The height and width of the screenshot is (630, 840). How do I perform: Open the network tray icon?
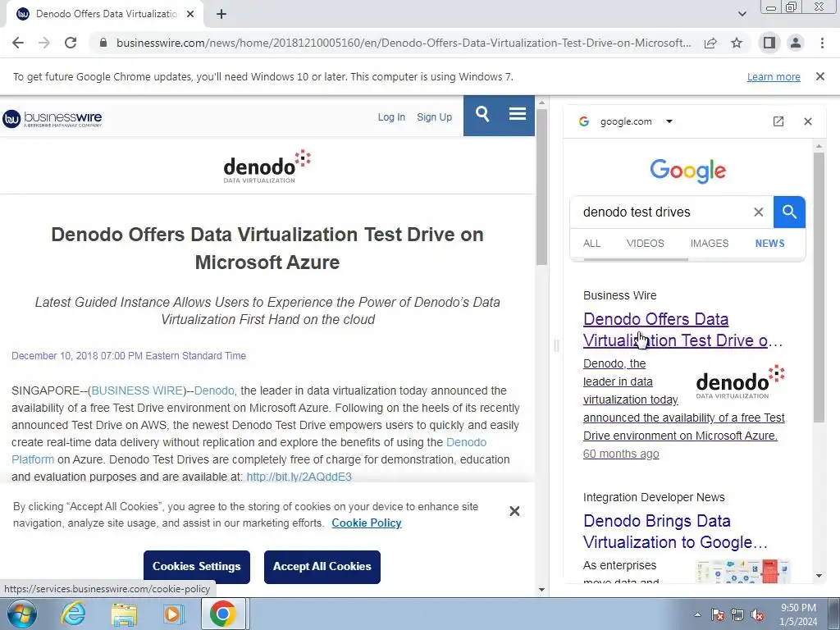tap(737, 614)
